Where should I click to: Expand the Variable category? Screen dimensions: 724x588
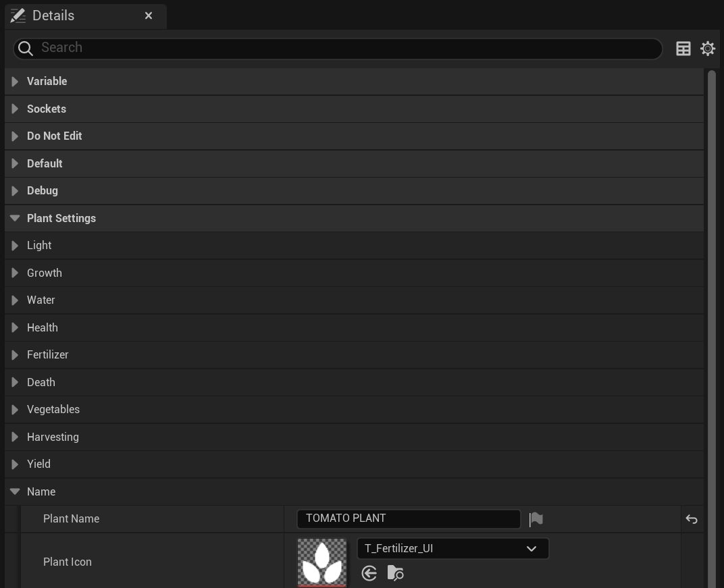[15, 82]
